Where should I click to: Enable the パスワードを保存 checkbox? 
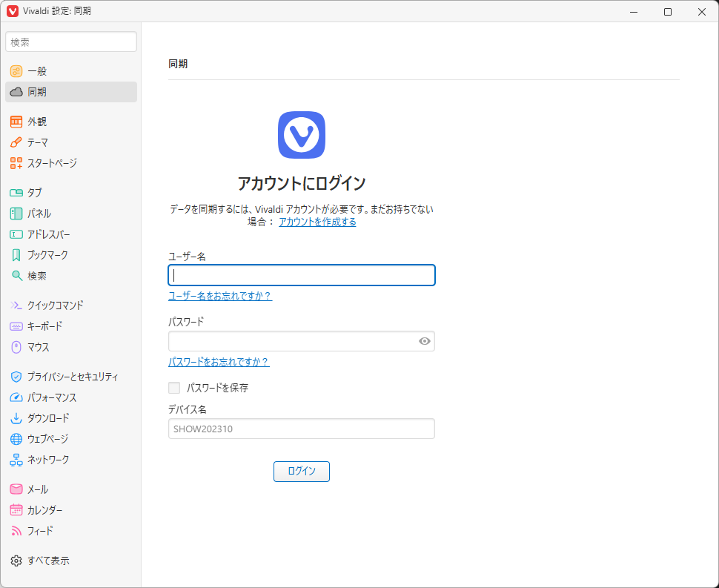(x=174, y=388)
